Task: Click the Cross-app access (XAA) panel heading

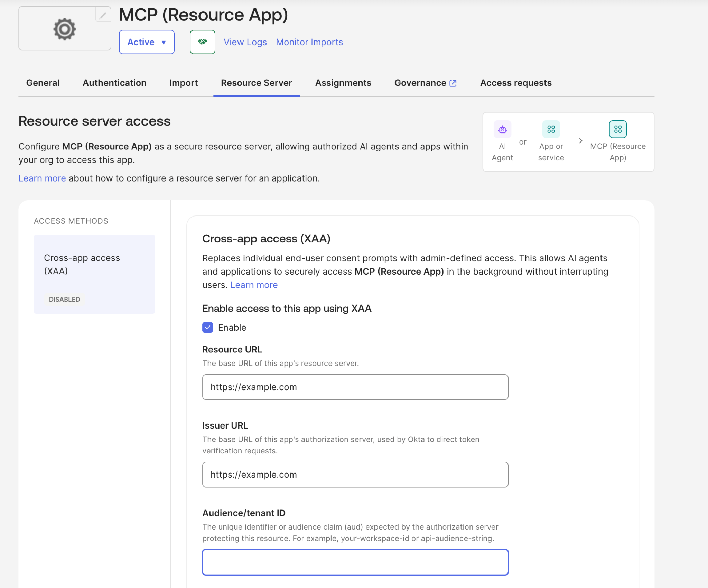Action: tap(266, 239)
